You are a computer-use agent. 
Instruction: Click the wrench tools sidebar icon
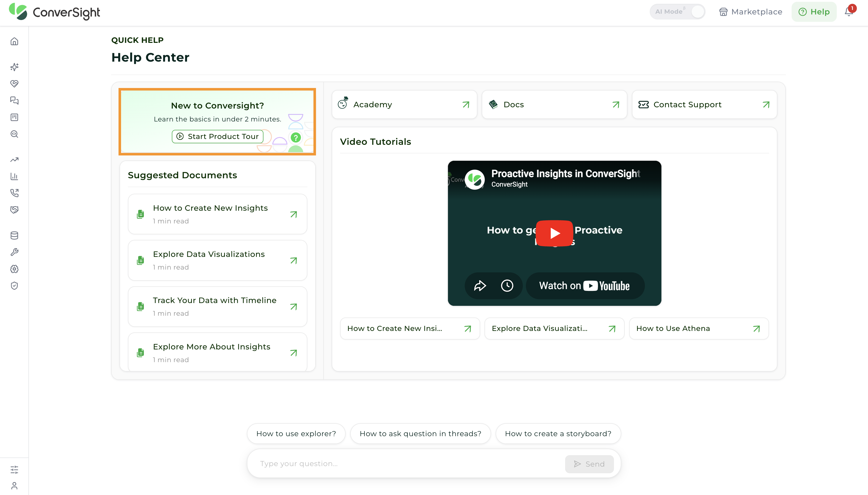pyautogui.click(x=14, y=252)
